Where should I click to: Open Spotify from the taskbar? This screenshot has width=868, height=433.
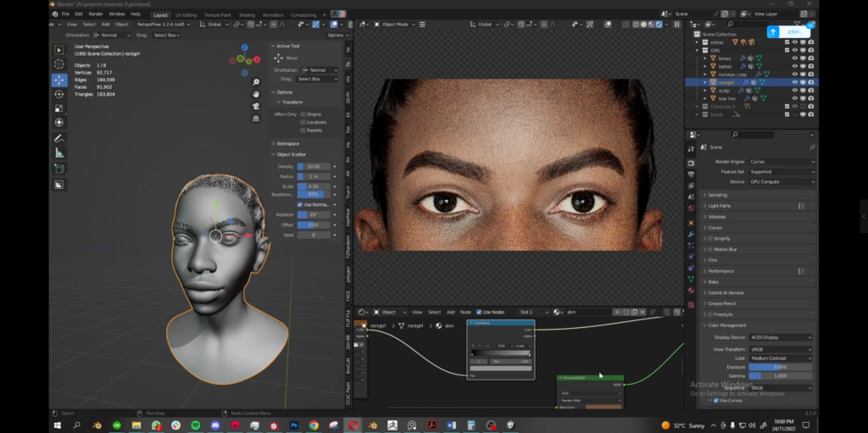pos(196,425)
